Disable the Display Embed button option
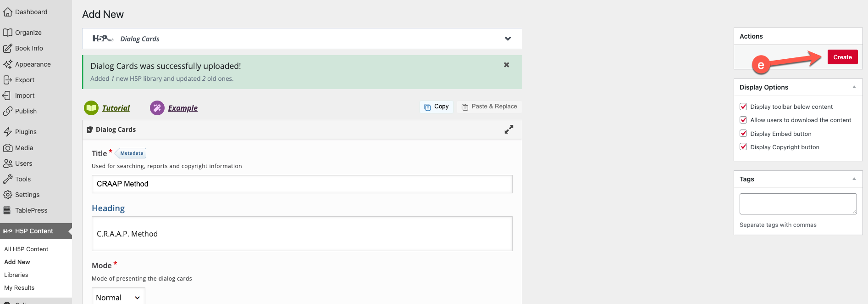Viewport: 868px width, 304px height. (743, 134)
